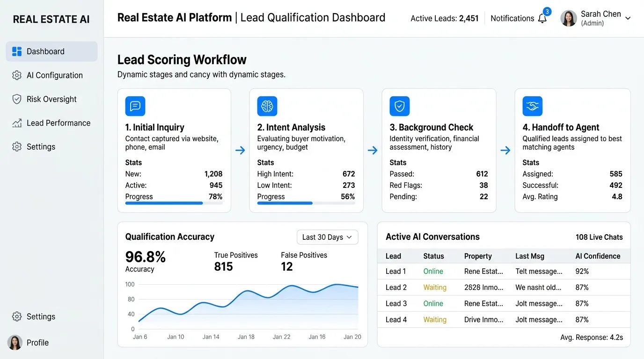Click the Initial Inquiry chat bubble icon
644x359 pixels.
coord(135,106)
